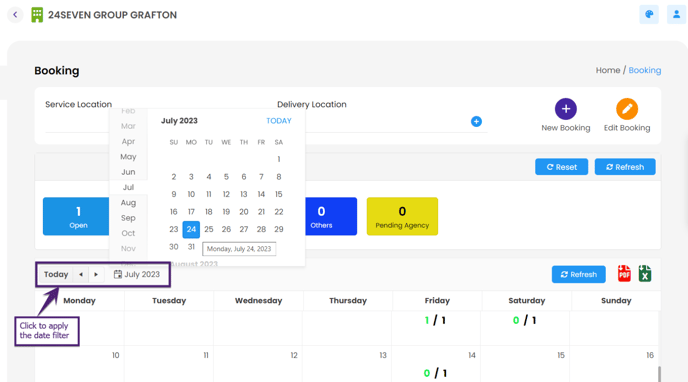This screenshot has width=688, height=382.
Task: Click the Saturday 0 / 1 booking count
Action: point(525,321)
